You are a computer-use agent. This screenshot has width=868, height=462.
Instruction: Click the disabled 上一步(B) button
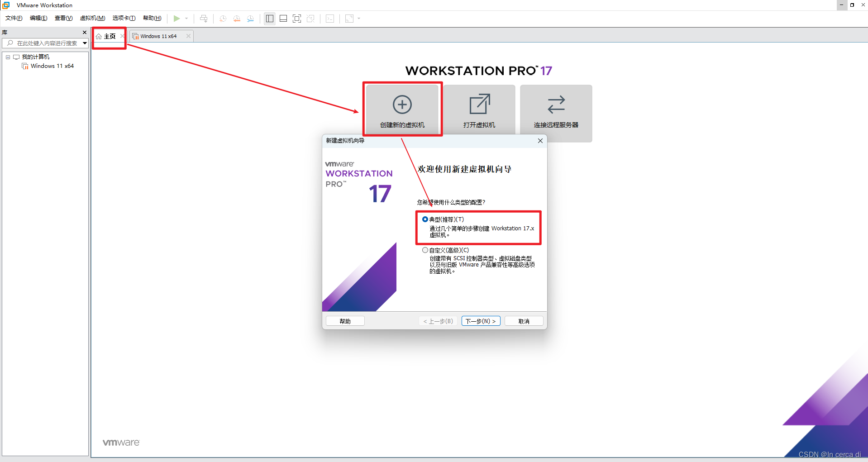(438, 321)
